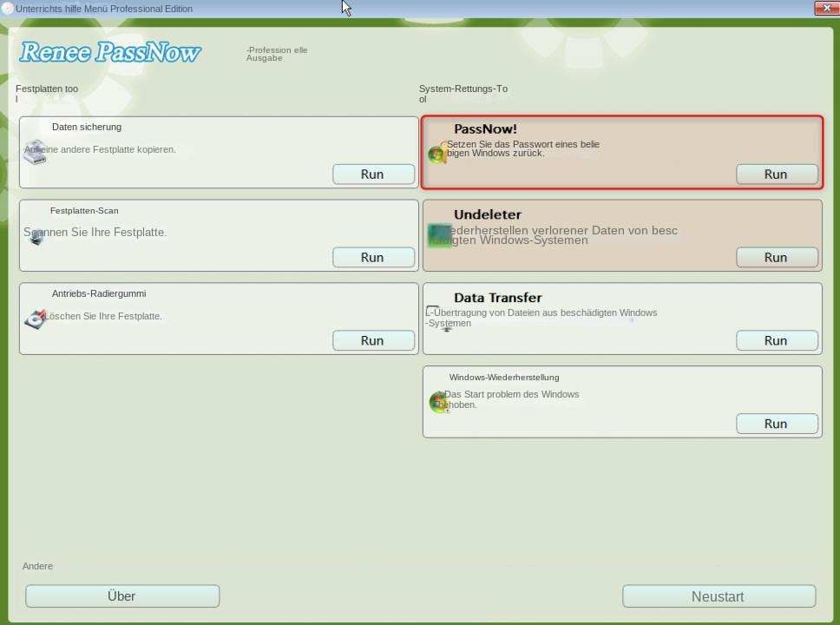The image size is (840, 625).
Task: Click the Festplatten-Scan icon
Action: (36, 235)
